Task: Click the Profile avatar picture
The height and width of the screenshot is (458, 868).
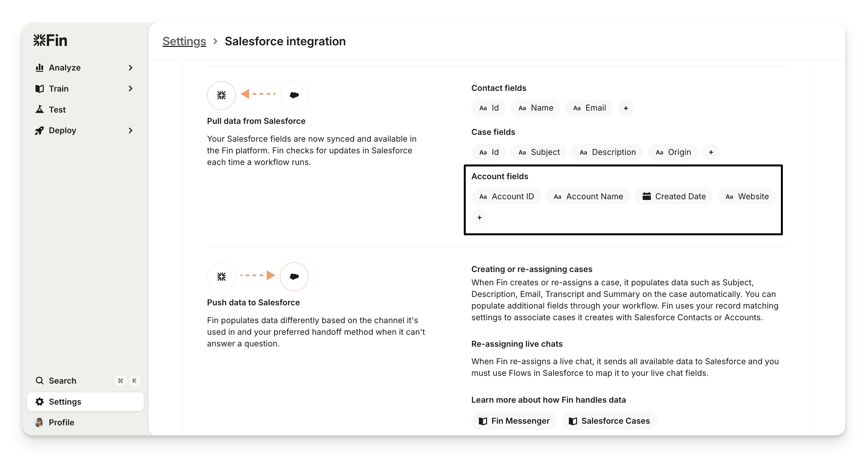Action: tap(39, 422)
